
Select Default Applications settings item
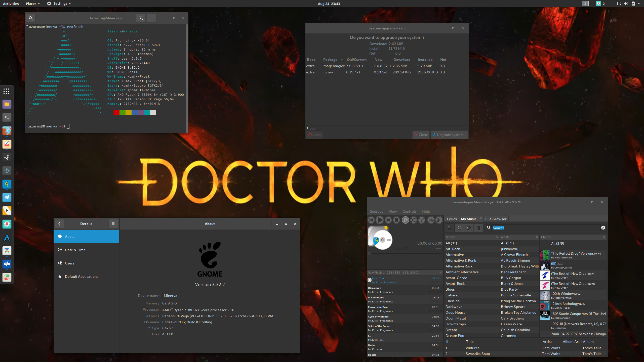click(x=86, y=277)
